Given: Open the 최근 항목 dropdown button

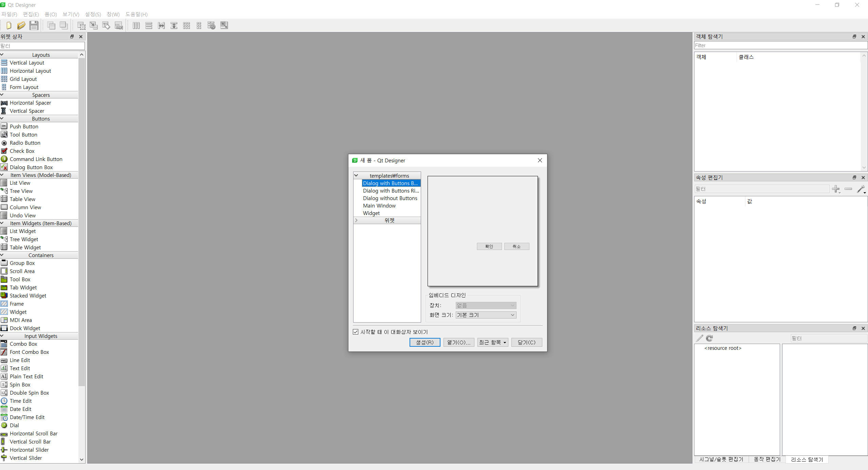Looking at the screenshot, I should tap(492, 342).
